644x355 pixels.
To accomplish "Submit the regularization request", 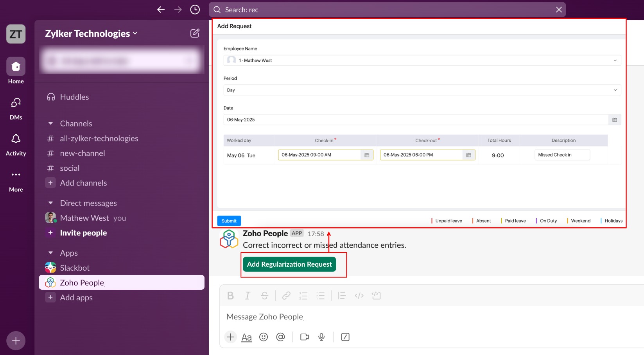I will [x=229, y=221].
